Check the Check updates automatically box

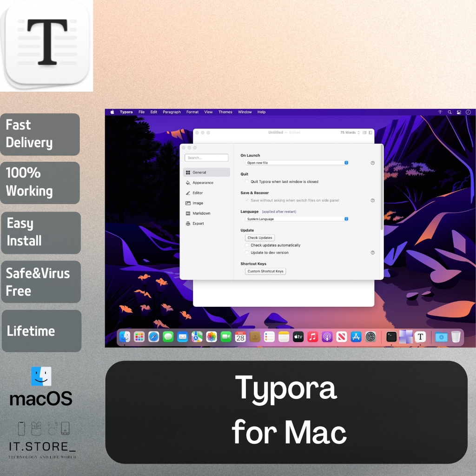(247, 245)
